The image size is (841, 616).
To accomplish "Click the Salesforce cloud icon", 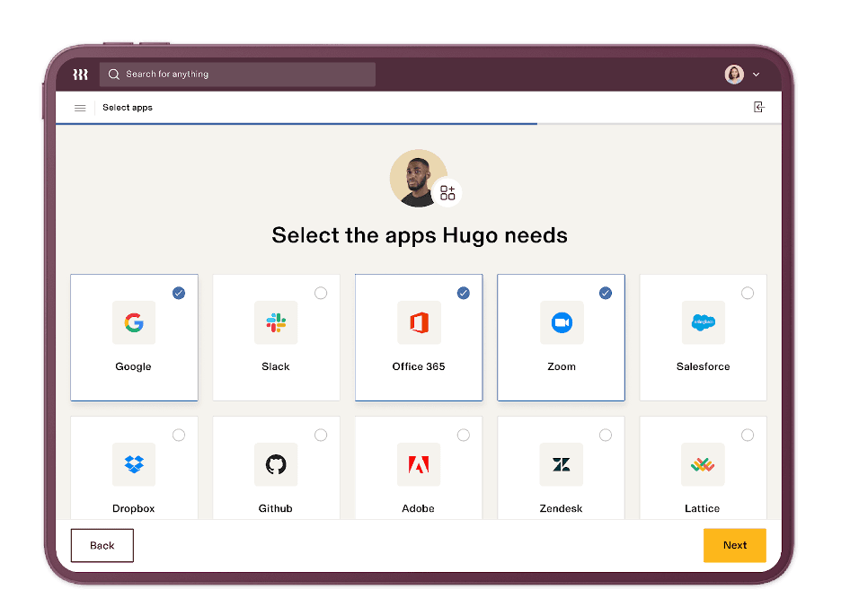I will coord(703,322).
